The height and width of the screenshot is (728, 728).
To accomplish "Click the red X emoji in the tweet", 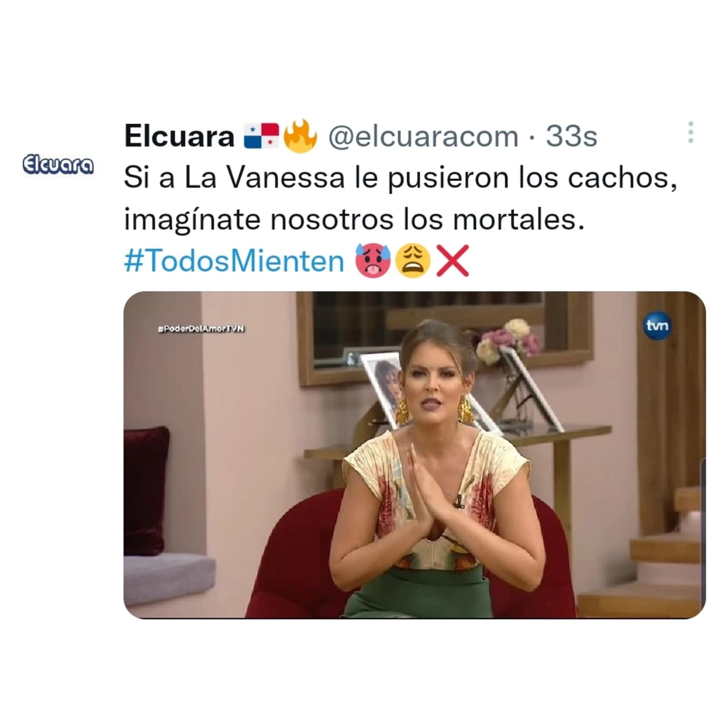I will [x=452, y=261].
